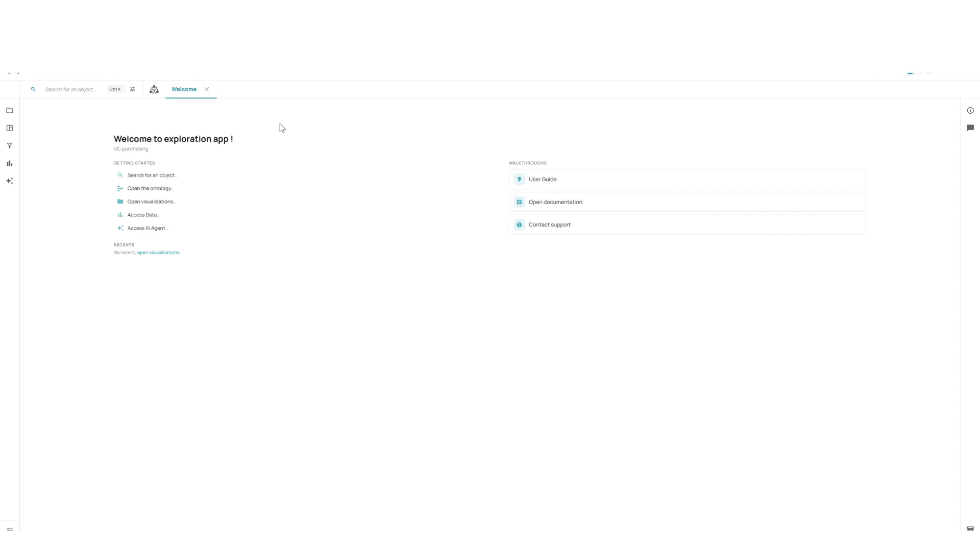
Task: Click the magnifier icon beside Search for an object
Action: click(120, 175)
